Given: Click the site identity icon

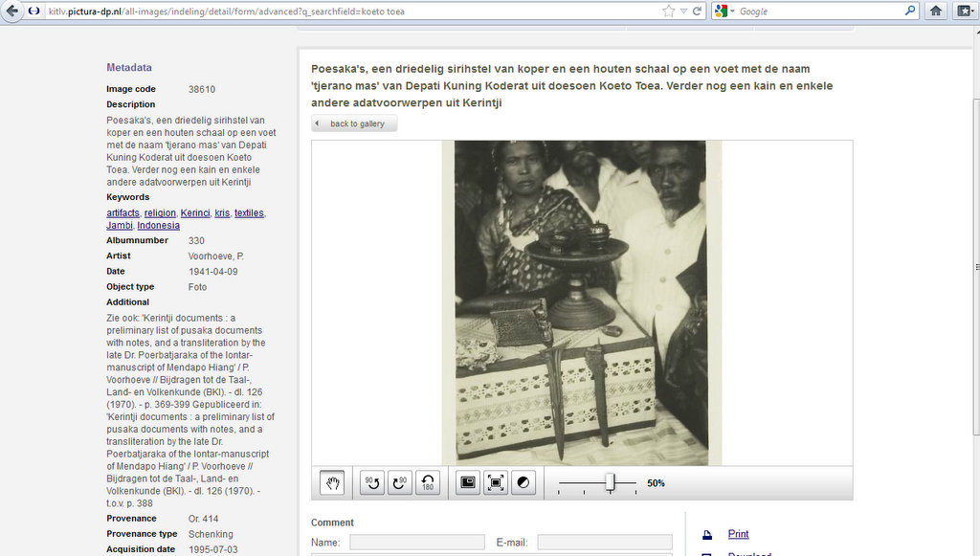Looking at the screenshot, I should (34, 11).
